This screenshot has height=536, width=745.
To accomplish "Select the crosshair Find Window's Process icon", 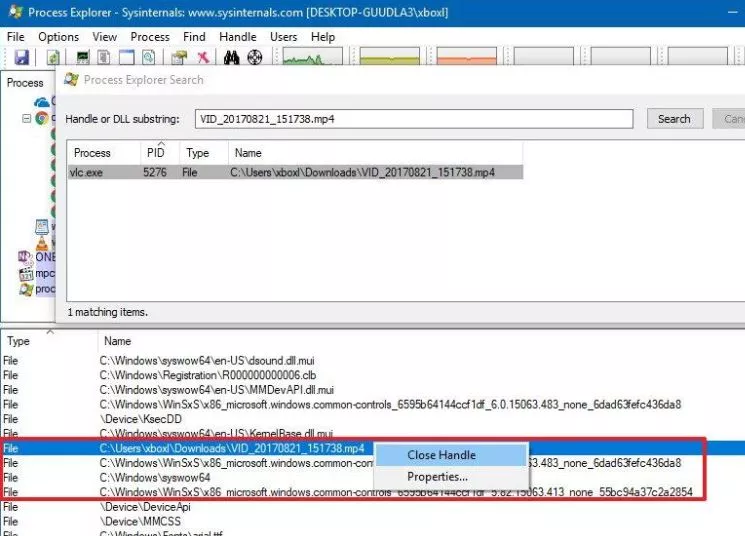I will point(255,57).
